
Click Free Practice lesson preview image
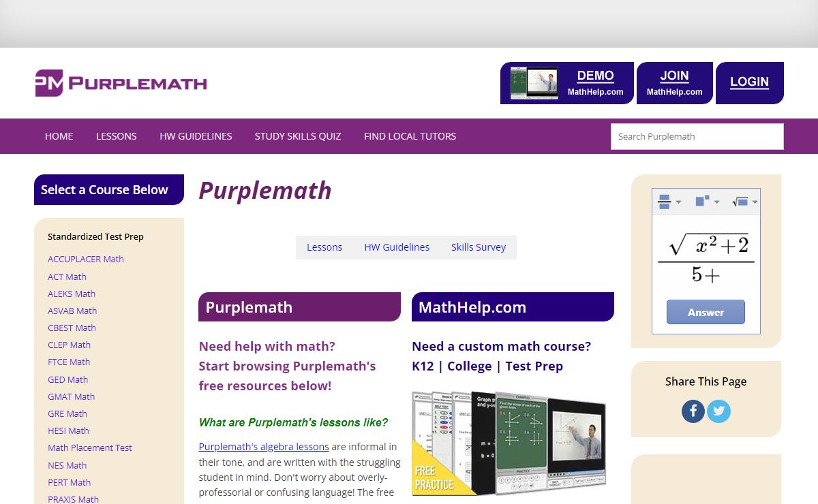[x=509, y=443]
